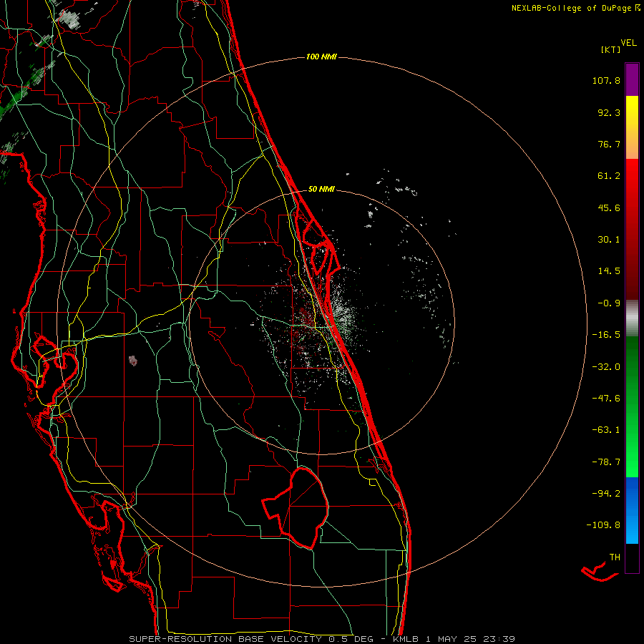Select the 45.6 scale value

609,208
